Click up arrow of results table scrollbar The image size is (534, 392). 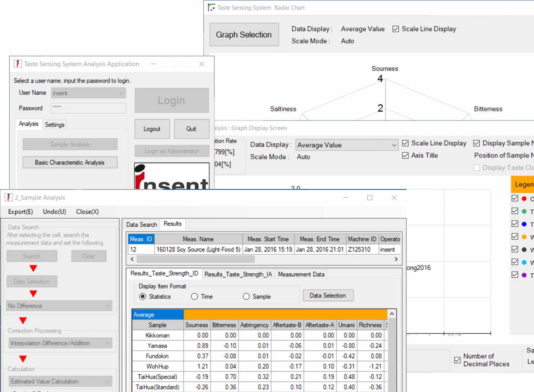[392, 314]
